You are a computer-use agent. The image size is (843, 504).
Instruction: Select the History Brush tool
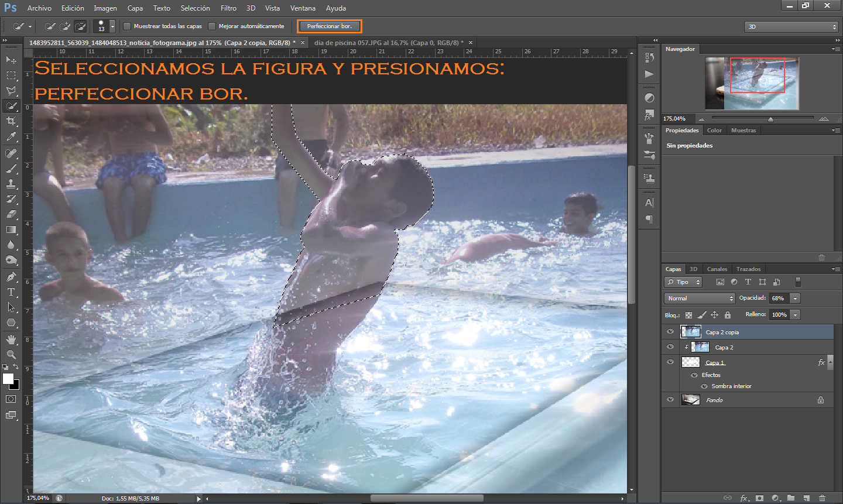(11, 199)
